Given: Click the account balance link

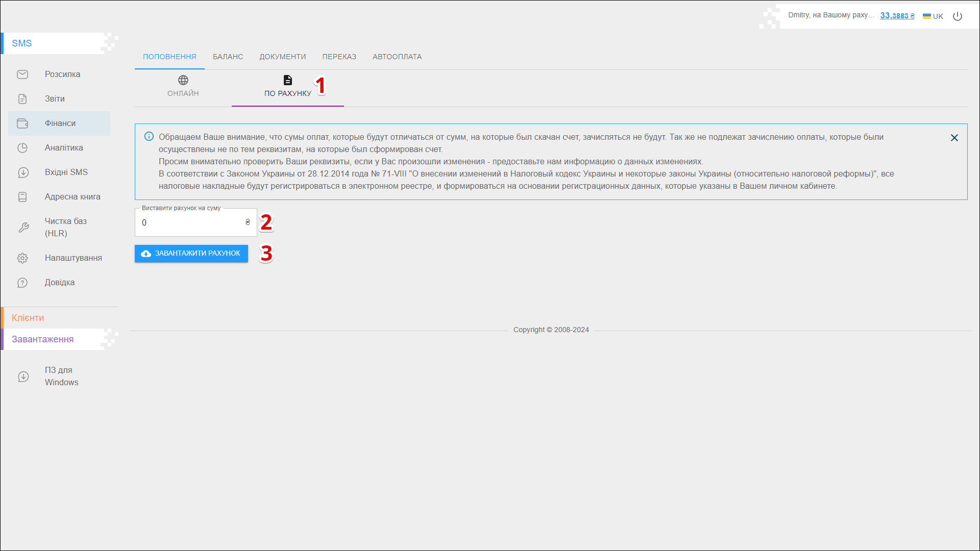Looking at the screenshot, I should point(897,16).
